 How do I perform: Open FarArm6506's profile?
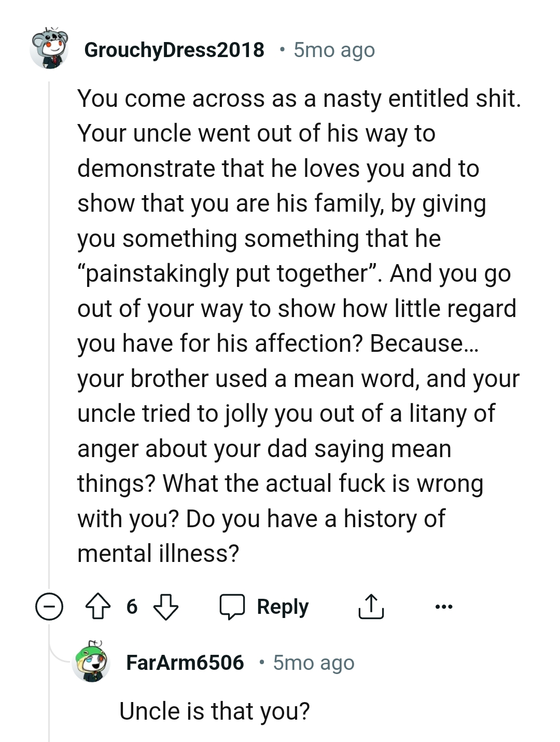coord(185,662)
